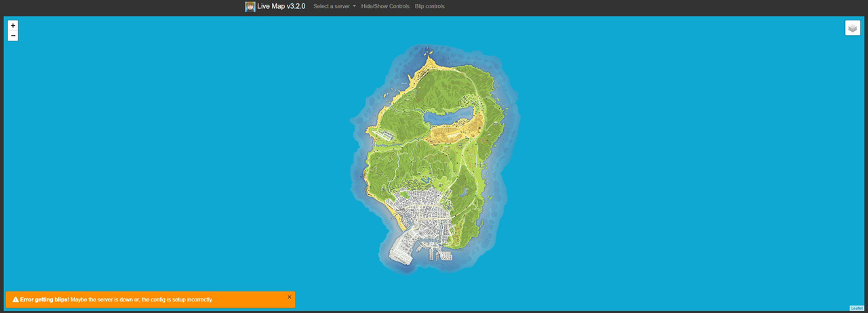This screenshot has width=868, height=313.
Task: Open the Live Map v3.2.0 title link
Action: (281, 6)
